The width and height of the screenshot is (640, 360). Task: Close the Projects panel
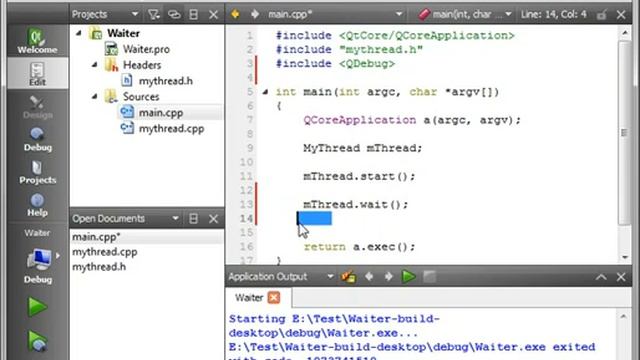click(213, 15)
